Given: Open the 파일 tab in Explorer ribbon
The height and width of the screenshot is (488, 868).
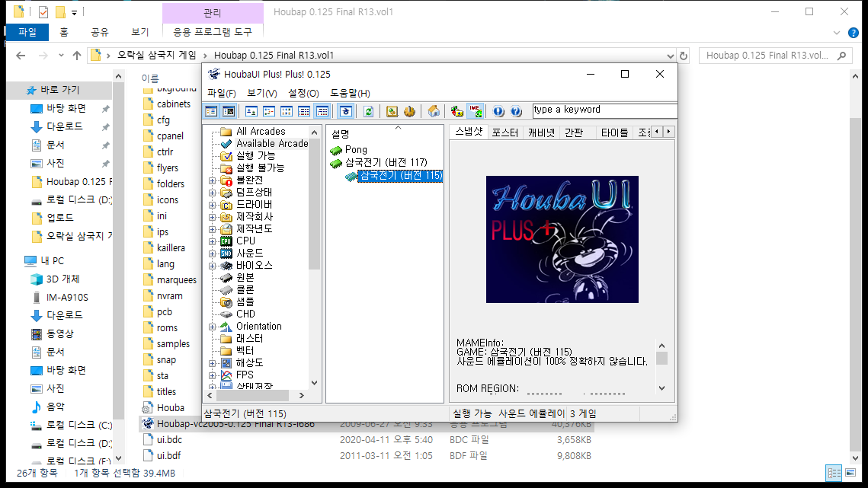Looking at the screenshot, I should 27,32.
